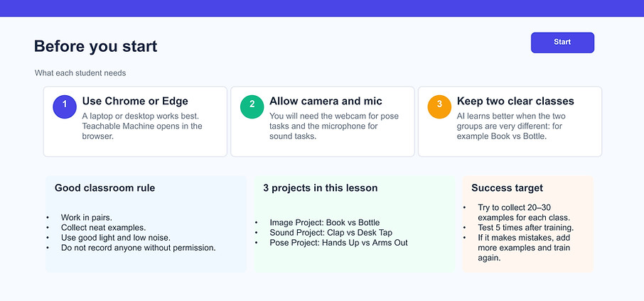The height and width of the screenshot is (301, 644).
Task: Click the laptop or desktop description text
Action: pos(142,126)
